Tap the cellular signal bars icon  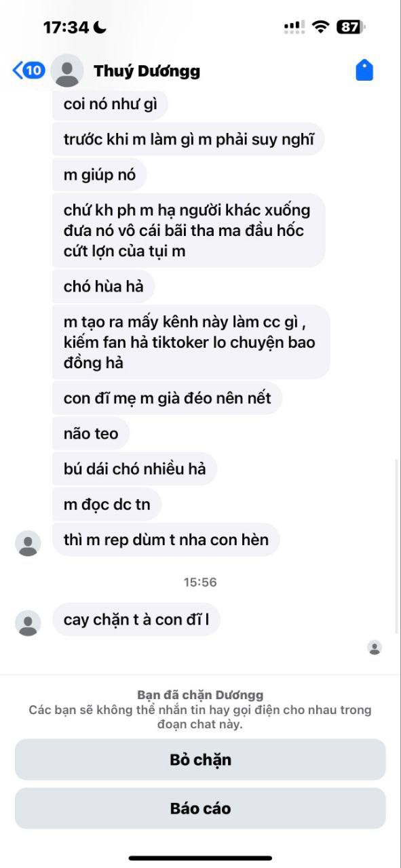click(x=294, y=27)
